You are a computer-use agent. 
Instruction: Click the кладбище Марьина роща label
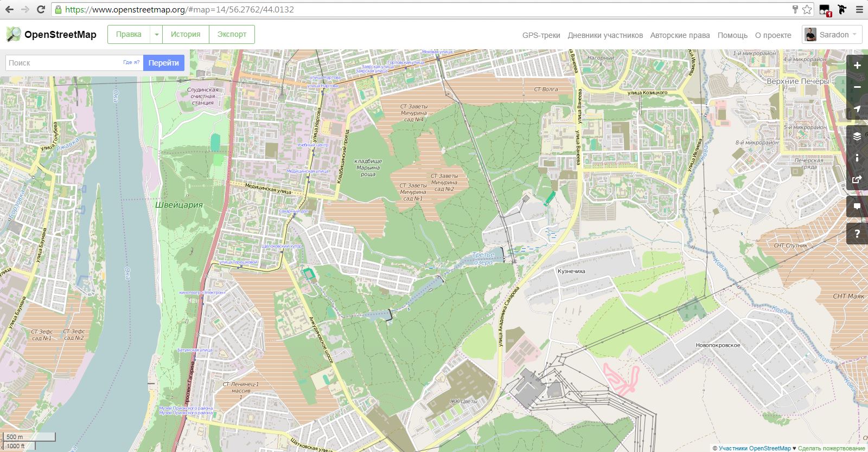pos(368,167)
